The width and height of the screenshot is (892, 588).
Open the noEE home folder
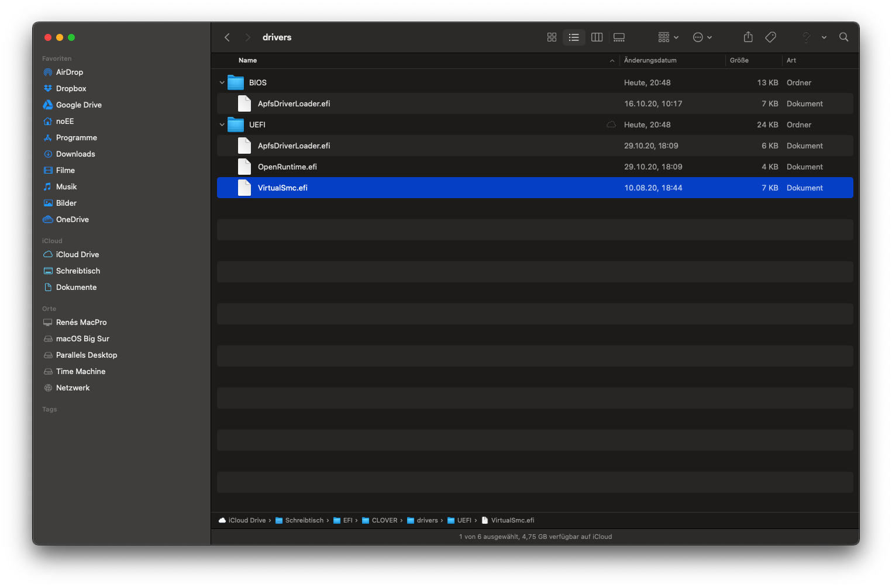pos(65,121)
